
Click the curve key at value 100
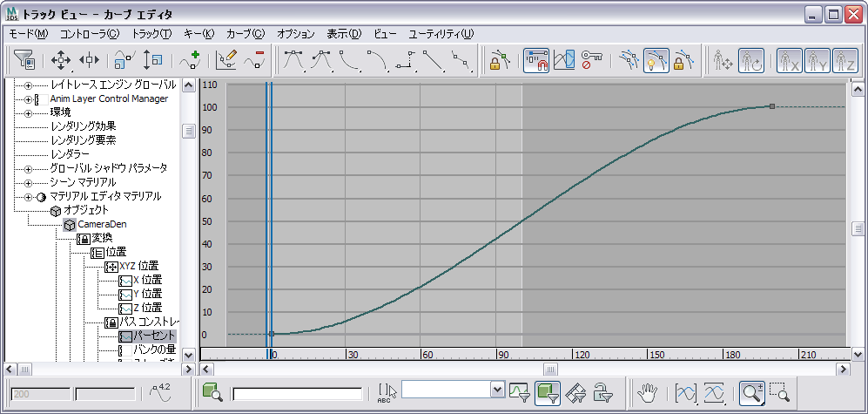[x=772, y=105]
